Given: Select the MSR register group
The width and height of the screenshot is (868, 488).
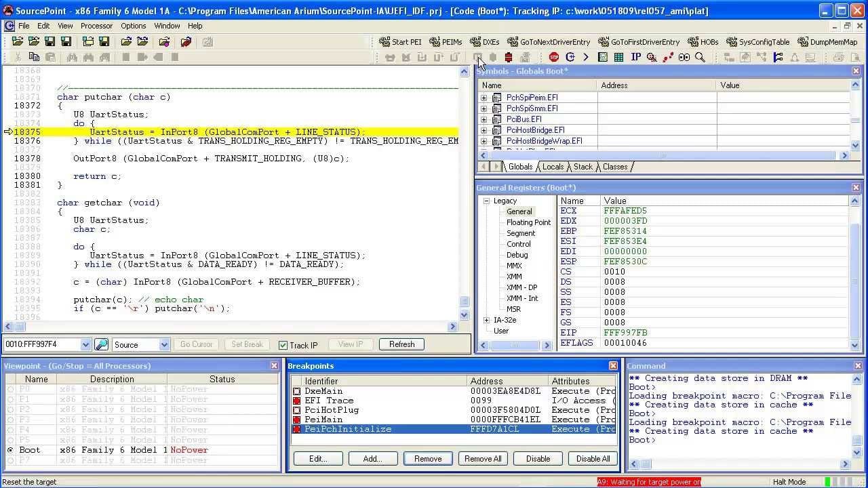Looking at the screenshot, I should pyautogui.click(x=513, y=309).
